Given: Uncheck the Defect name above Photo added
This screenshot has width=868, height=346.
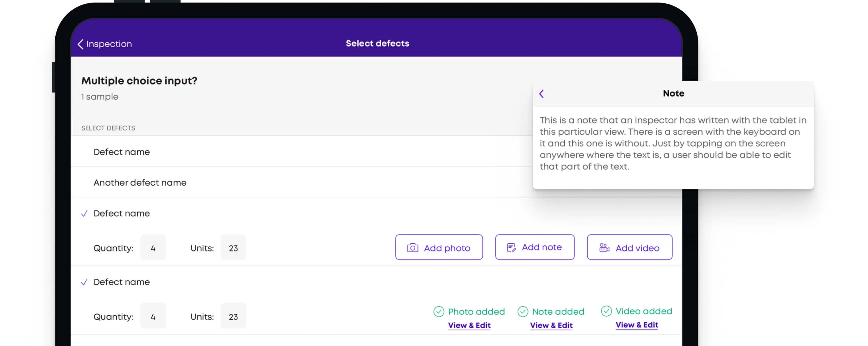Looking at the screenshot, I should (x=84, y=282).
